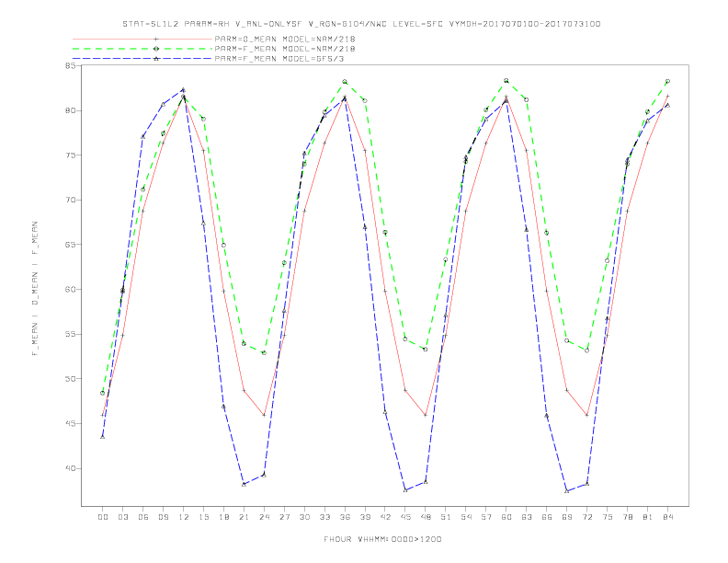Click the x-axis tick label 24

[264, 517]
